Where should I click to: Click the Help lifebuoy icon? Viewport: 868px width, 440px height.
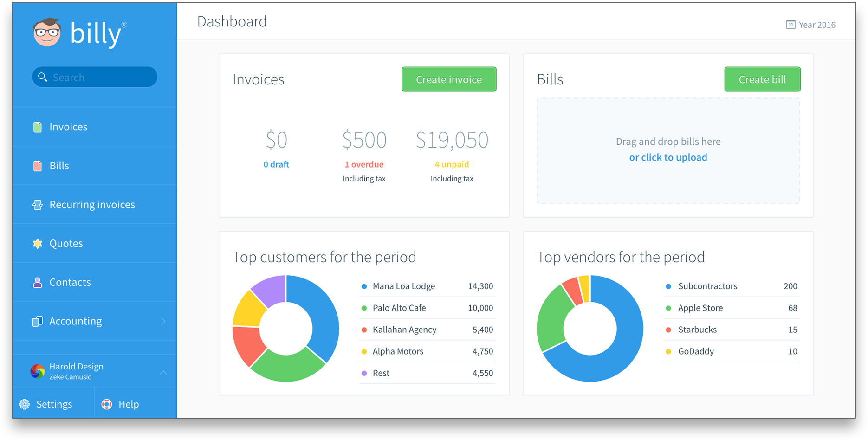(x=107, y=404)
